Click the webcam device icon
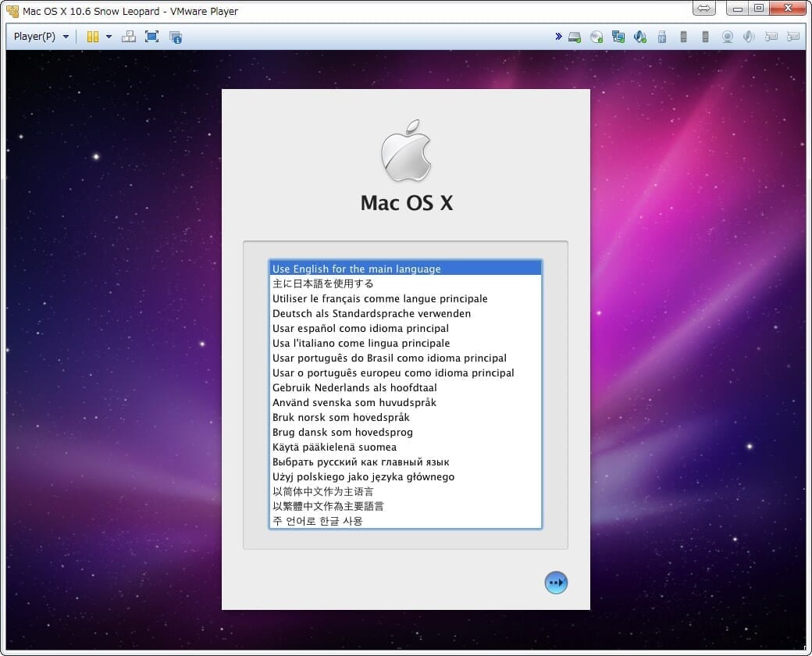The image size is (812, 656). click(x=728, y=37)
